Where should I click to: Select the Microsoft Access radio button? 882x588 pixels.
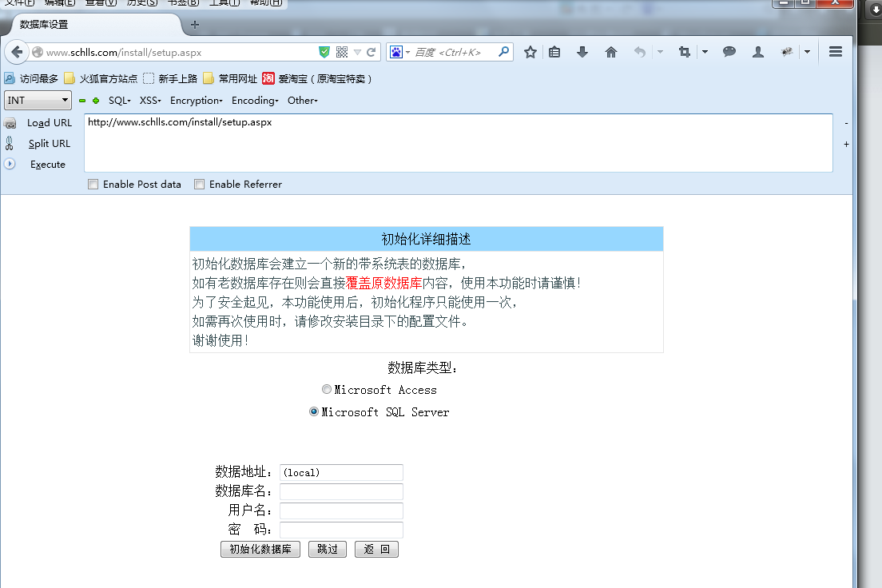coord(326,389)
